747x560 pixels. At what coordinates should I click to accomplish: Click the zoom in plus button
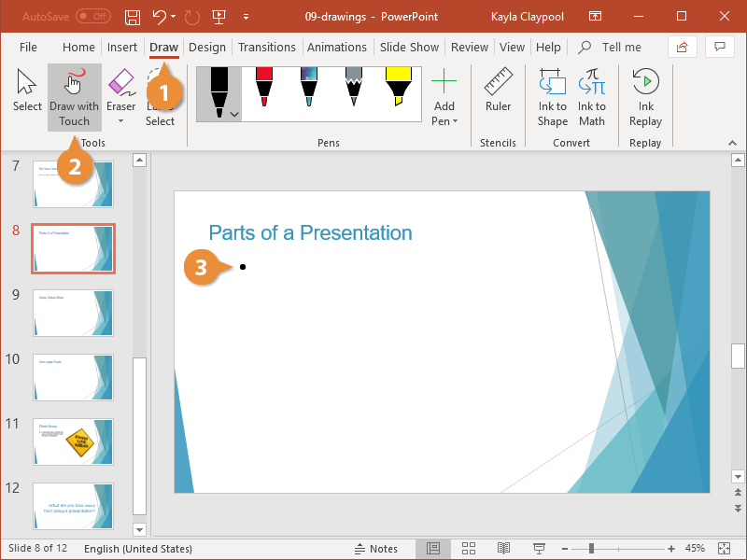(x=671, y=549)
